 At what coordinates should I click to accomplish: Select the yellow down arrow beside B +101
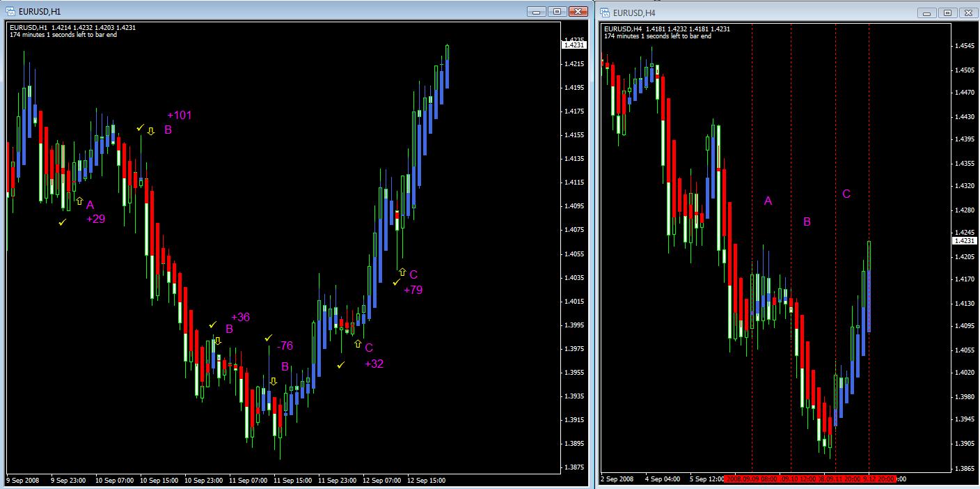coord(150,131)
